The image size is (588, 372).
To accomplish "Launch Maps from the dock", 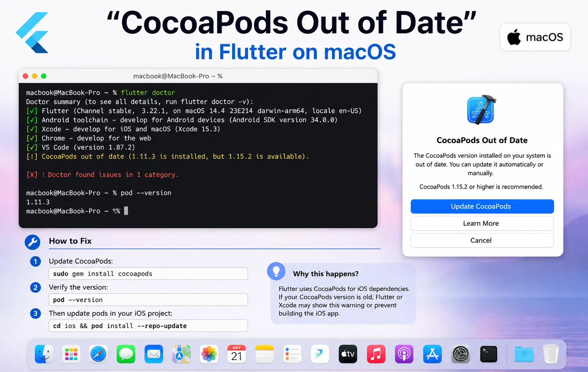I will (181, 354).
